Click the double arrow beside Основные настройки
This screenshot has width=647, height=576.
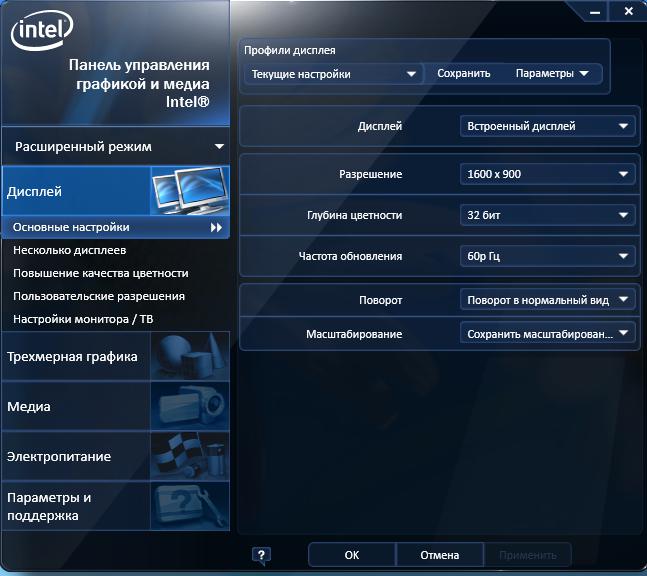click(216, 227)
